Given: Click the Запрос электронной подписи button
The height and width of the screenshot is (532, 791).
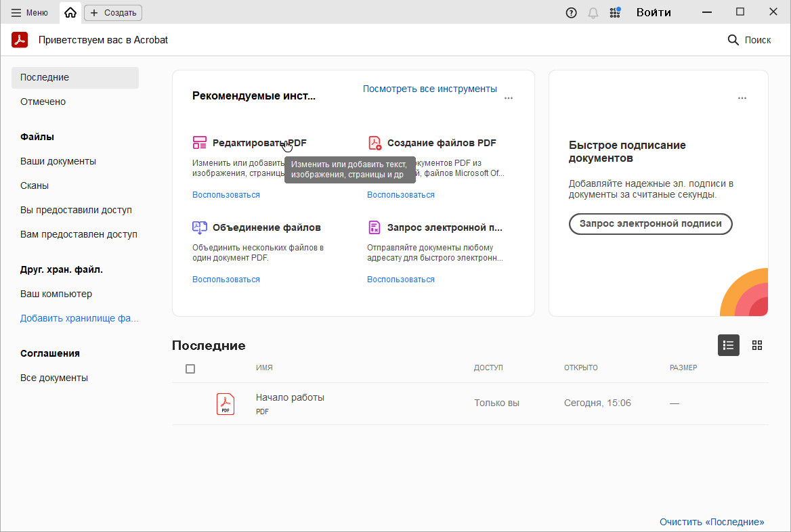Looking at the screenshot, I should click(x=650, y=224).
